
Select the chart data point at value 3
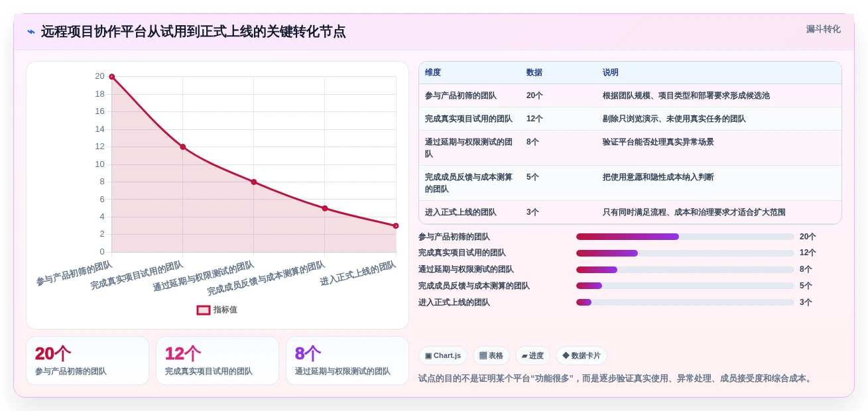(x=396, y=225)
